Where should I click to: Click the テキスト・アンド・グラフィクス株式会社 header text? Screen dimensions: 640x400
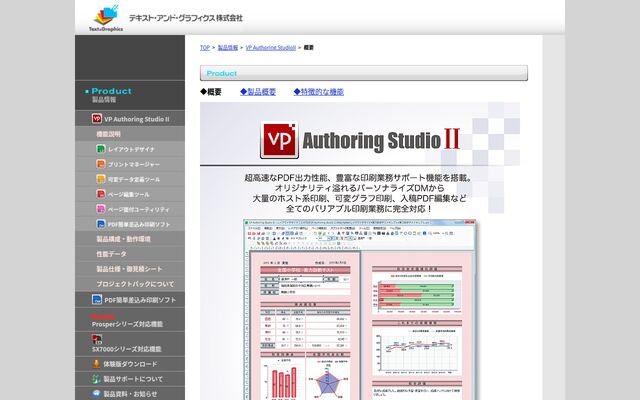pos(186,18)
